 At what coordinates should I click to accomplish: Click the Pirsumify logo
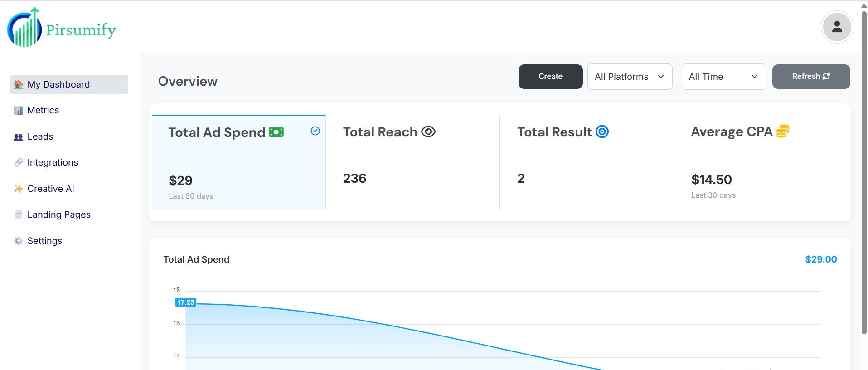click(61, 27)
